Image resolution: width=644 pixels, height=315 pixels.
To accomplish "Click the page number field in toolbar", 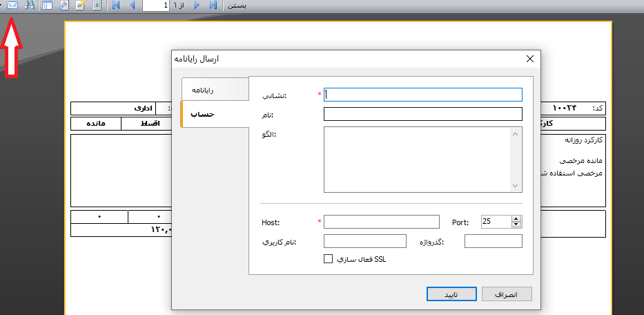I will tap(156, 6).
